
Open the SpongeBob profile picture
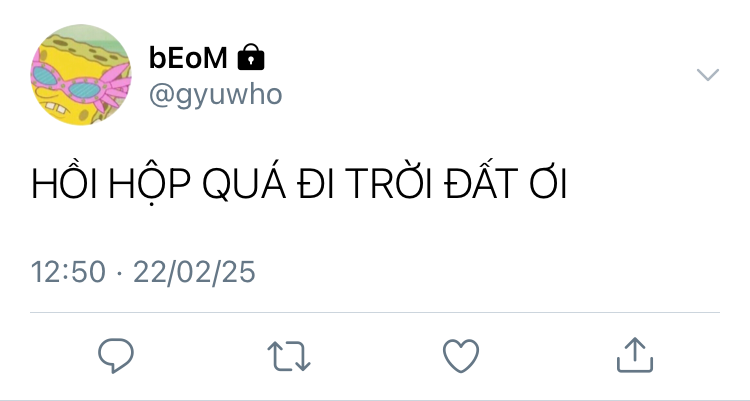point(81,75)
